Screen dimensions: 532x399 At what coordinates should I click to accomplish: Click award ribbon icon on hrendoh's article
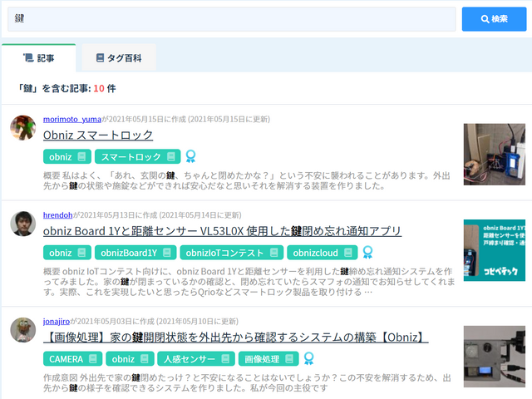(367, 253)
